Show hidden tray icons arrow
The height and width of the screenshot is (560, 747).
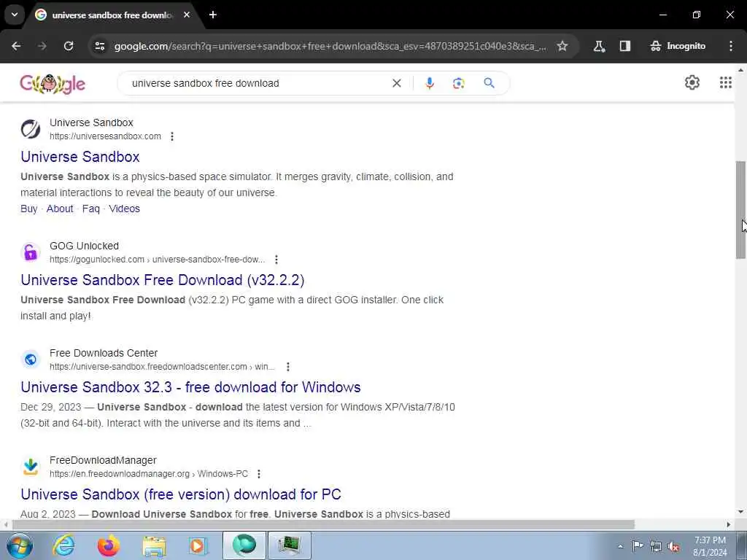pos(620,546)
